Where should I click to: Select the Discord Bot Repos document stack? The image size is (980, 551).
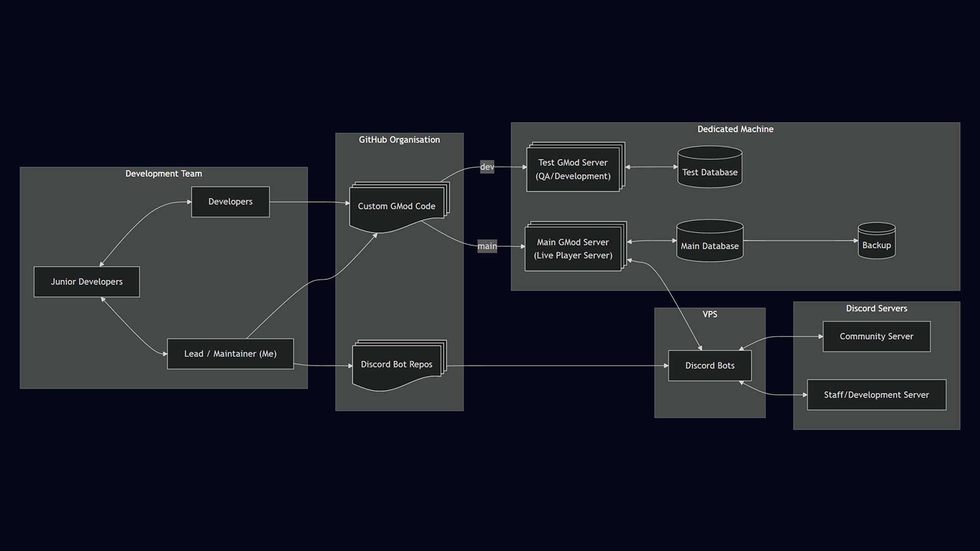(x=397, y=364)
